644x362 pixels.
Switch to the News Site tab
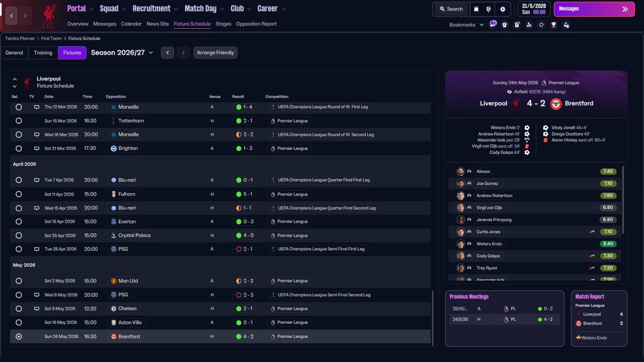(157, 24)
